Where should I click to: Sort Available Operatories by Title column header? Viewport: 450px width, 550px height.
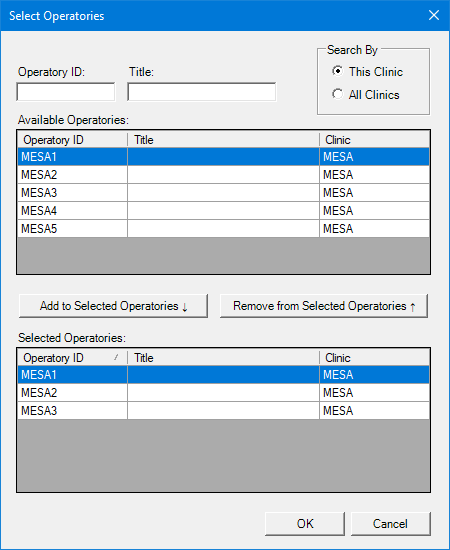click(x=223, y=140)
